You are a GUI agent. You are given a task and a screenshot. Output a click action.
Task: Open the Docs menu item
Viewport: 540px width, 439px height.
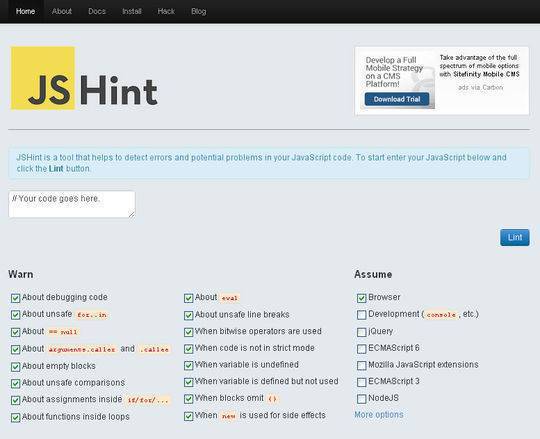coord(97,11)
